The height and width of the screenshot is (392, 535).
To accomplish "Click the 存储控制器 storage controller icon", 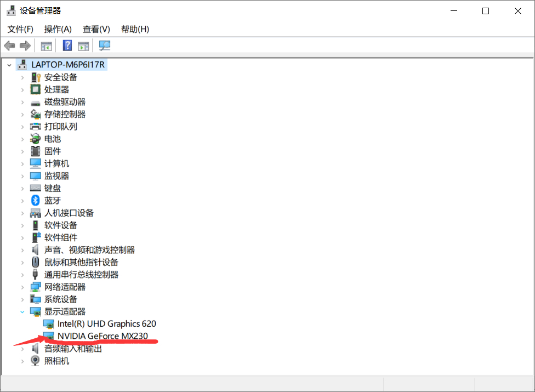I will pos(36,114).
